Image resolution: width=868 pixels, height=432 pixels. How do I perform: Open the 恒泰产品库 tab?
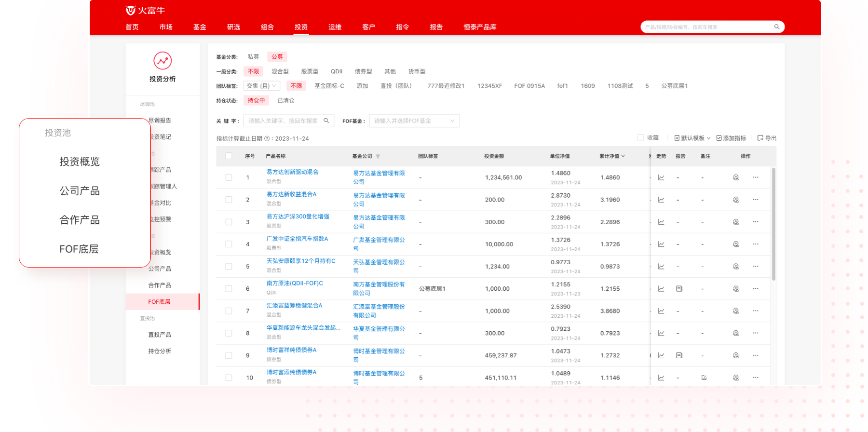(x=480, y=27)
